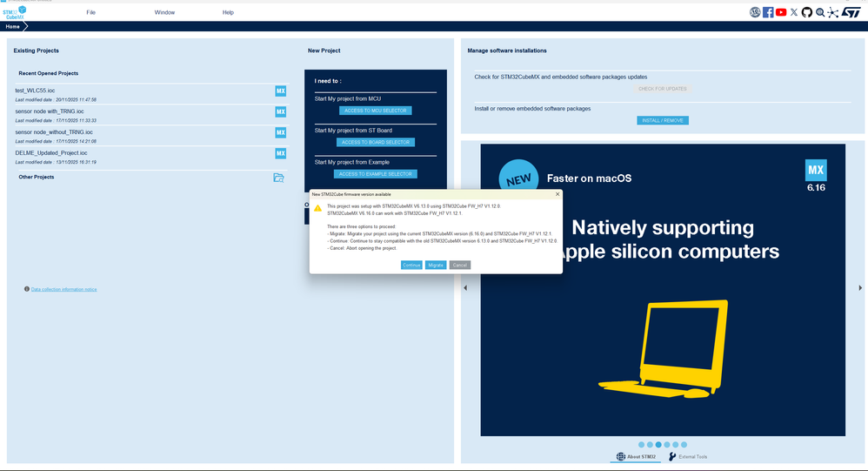Click the warning triangle icon in dialog

click(x=317, y=208)
